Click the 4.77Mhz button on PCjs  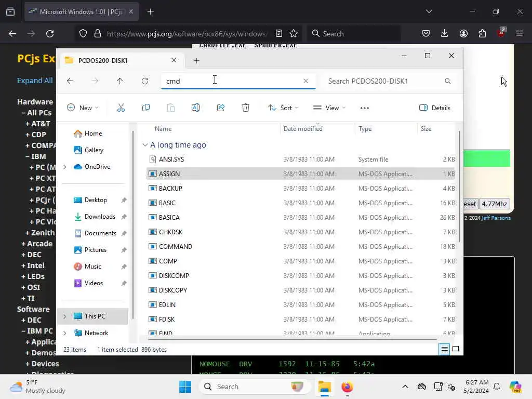point(495,204)
